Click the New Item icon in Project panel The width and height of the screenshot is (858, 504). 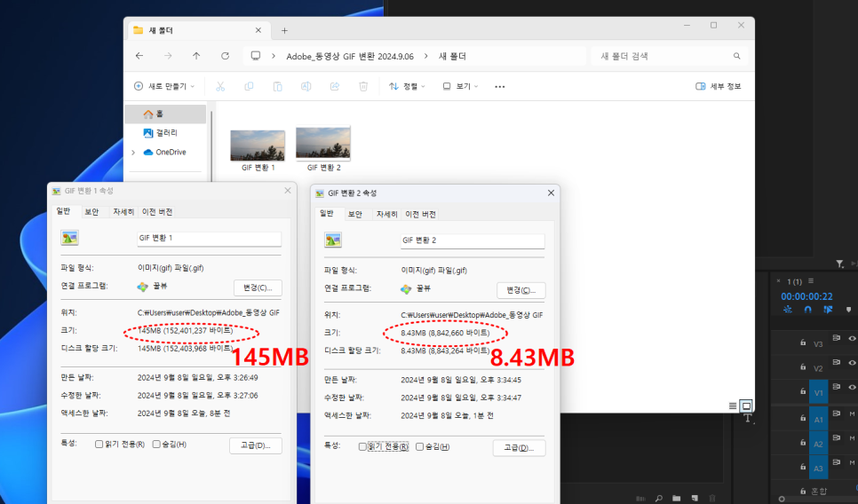click(695, 499)
